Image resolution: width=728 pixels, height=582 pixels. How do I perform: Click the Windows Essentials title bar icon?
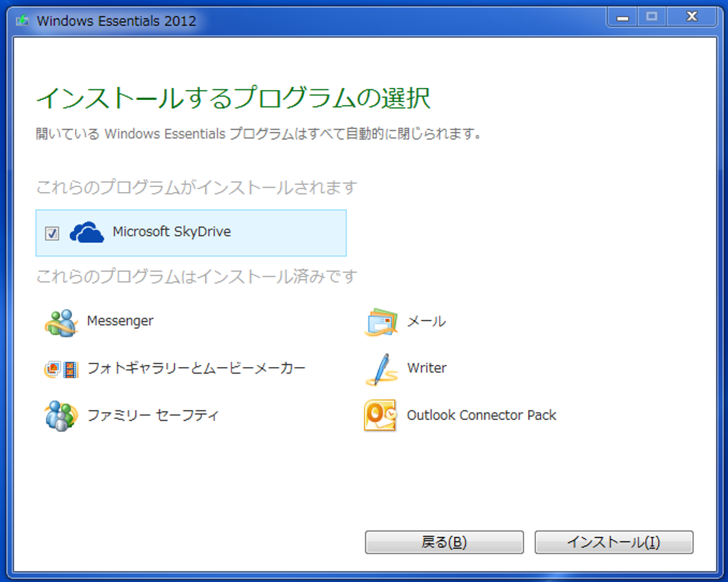pos(22,21)
